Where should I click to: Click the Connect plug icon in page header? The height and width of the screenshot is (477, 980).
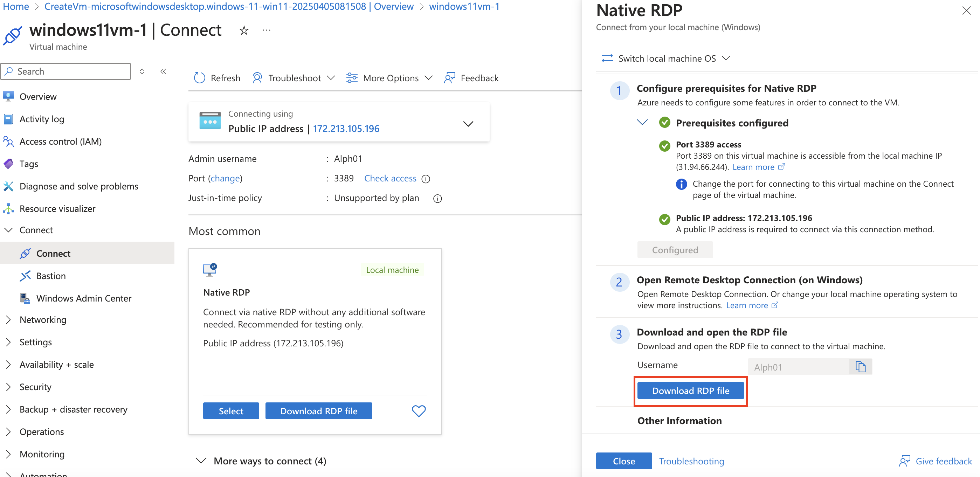pos(13,35)
